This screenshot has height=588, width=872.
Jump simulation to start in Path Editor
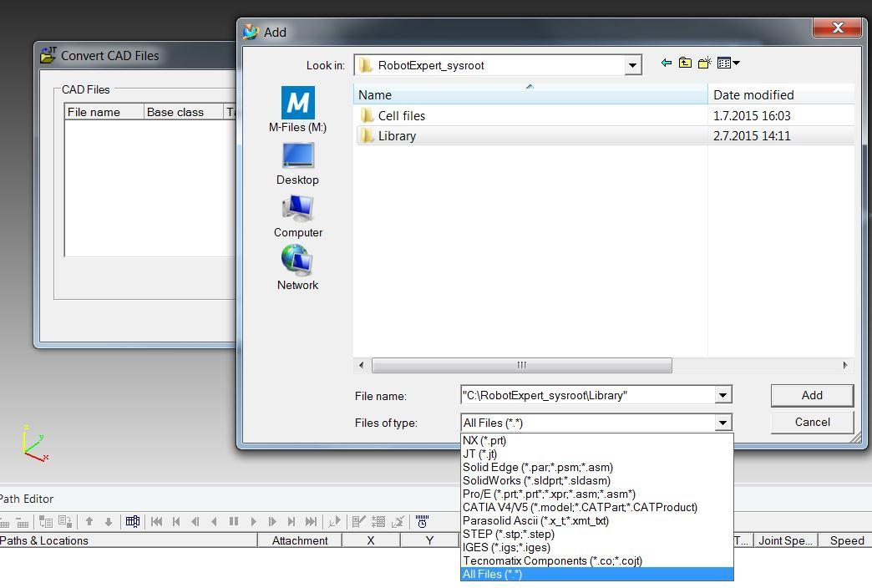pos(157,521)
